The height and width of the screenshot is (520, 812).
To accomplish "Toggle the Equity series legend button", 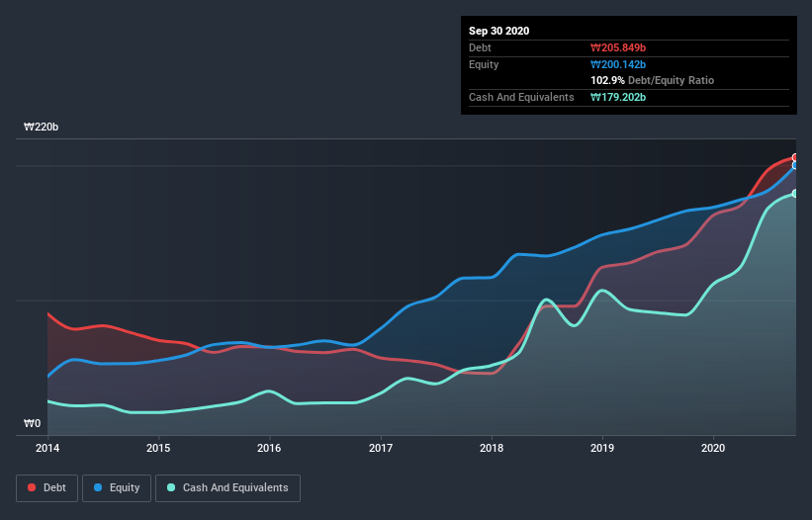I will coord(117,488).
